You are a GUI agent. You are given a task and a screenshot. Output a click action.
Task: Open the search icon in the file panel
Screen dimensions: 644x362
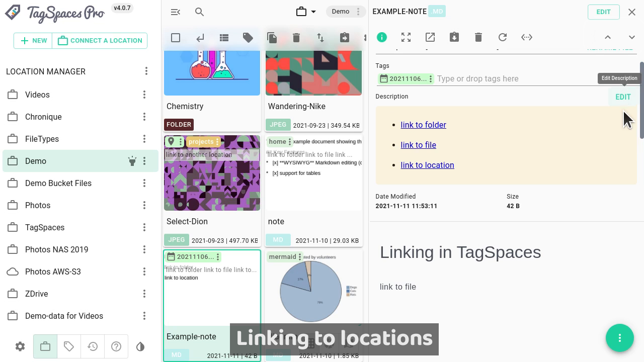199,12
